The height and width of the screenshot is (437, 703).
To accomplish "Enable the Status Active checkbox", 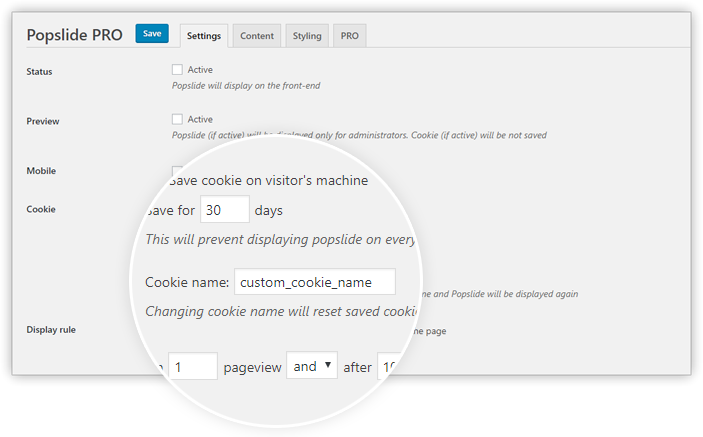I will (x=178, y=69).
